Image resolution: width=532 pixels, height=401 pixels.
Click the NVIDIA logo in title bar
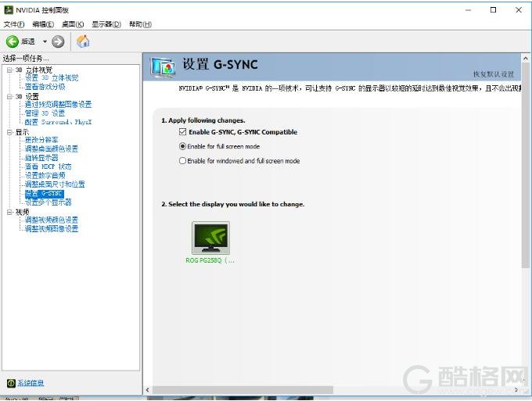coord(9,10)
